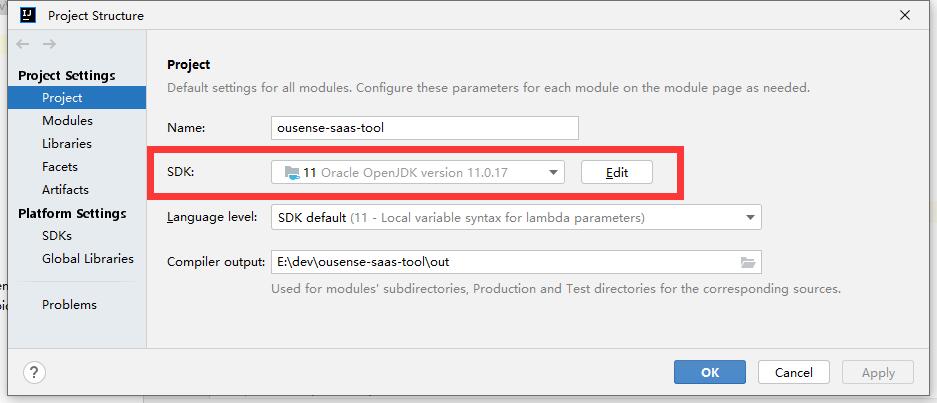Click the forward navigation arrow
Screen dimensions: 937x403
pyautogui.click(x=49, y=45)
